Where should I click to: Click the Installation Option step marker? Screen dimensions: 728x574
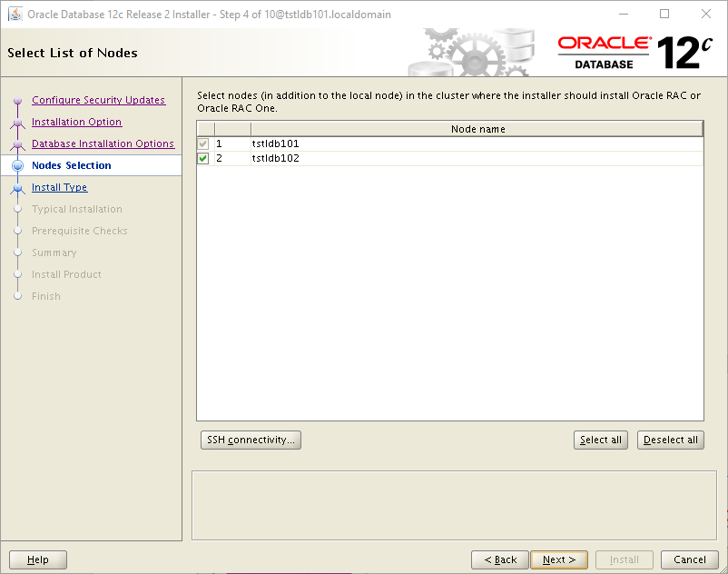coord(17,123)
